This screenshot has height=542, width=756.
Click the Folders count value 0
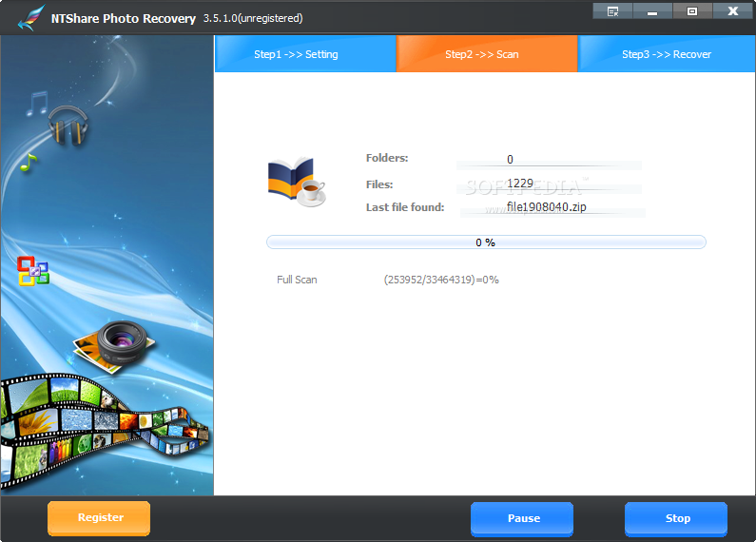(510, 160)
